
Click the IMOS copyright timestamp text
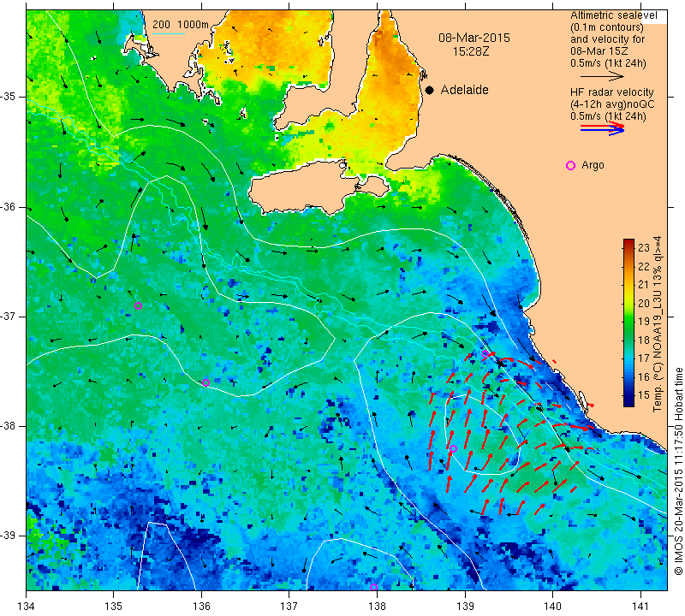[x=678, y=471]
